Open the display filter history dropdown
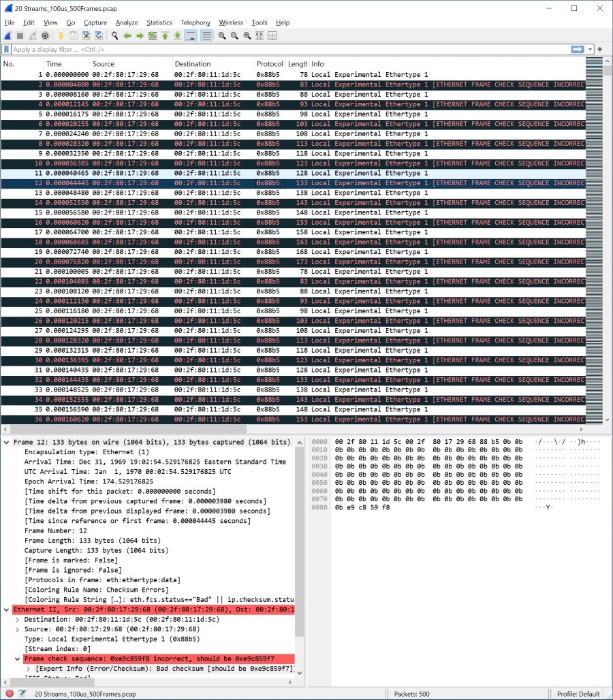The height and width of the screenshot is (700, 613). [591, 50]
